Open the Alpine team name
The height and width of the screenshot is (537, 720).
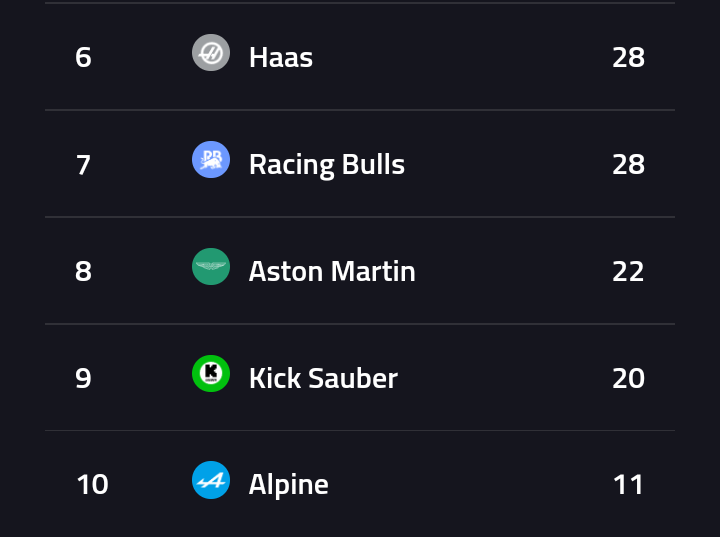(x=289, y=485)
